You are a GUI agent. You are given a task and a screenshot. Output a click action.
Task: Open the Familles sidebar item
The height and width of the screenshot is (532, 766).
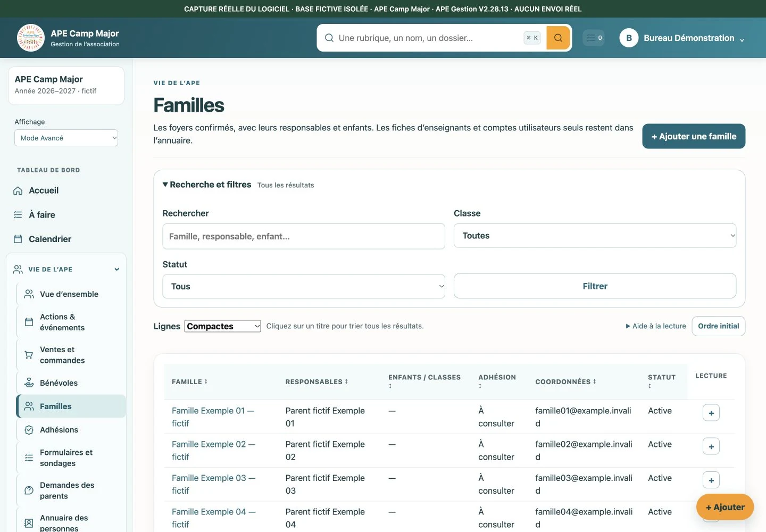point(71,406)
